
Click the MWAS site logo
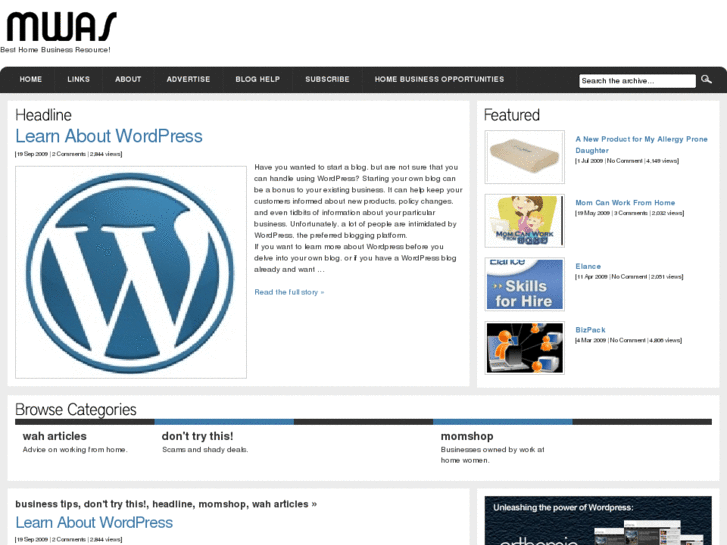point(61,26)
